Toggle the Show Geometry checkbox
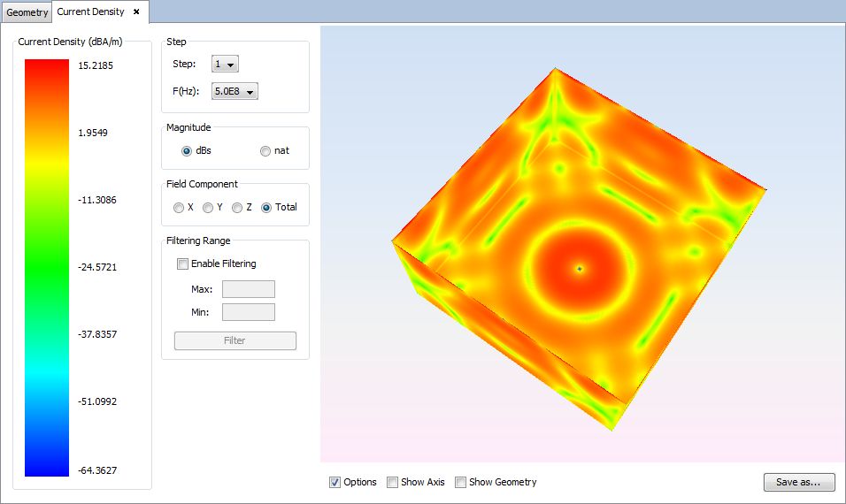This screenshot has height=504, width=846. click(461, 483)
